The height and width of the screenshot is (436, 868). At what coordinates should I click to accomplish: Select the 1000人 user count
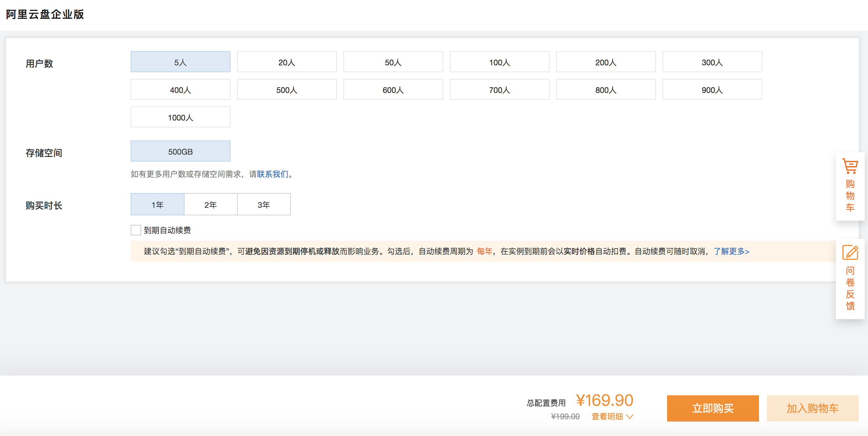[x=180, y=117]
